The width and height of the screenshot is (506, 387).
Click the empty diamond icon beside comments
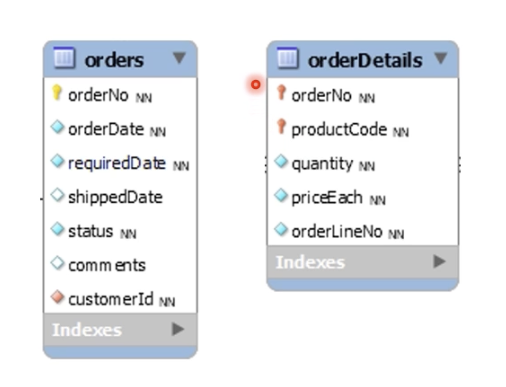tap(57, 263)
